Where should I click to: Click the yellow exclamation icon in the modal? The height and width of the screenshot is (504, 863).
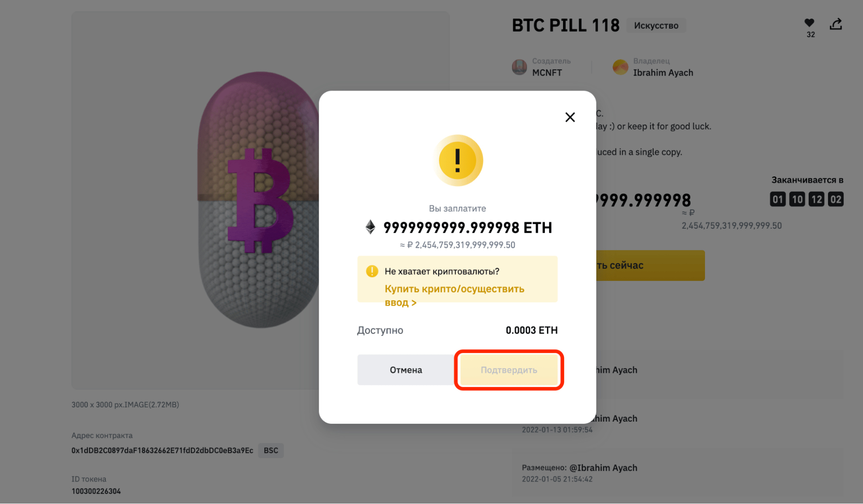click(458, 160)
